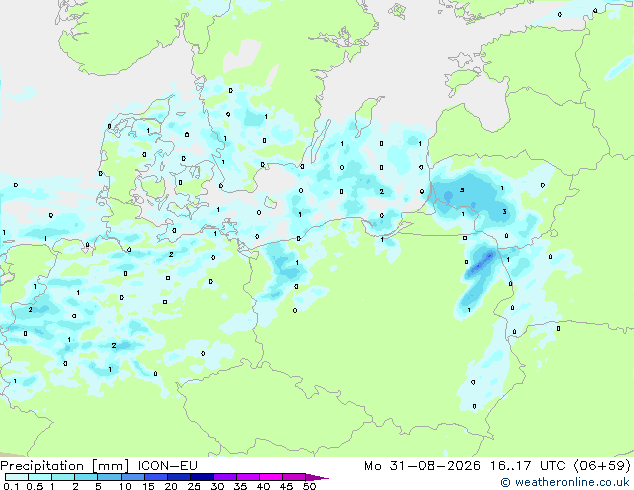Click the weatheronline.co.uk copyright link
634x490 pixels.
pos(565,482)
